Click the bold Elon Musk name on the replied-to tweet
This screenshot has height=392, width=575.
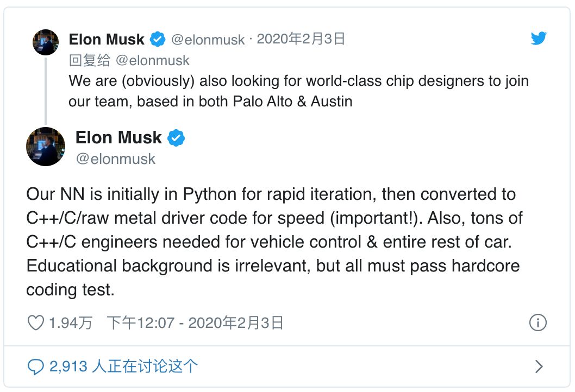tap(107, 39)
